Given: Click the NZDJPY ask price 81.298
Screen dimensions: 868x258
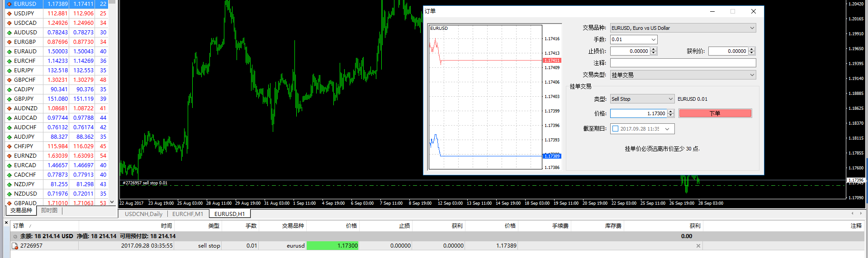Looking at the screenshot, I should coord(85,184).
